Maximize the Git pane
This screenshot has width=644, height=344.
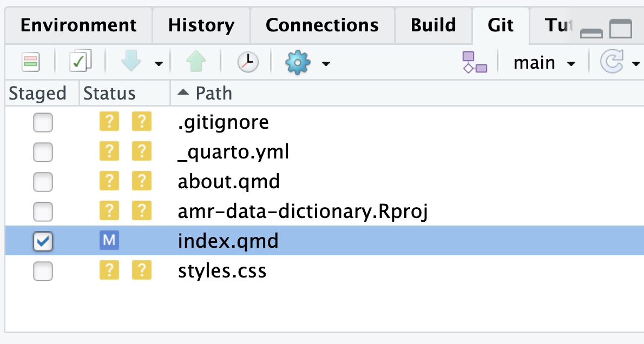[621, 29]
